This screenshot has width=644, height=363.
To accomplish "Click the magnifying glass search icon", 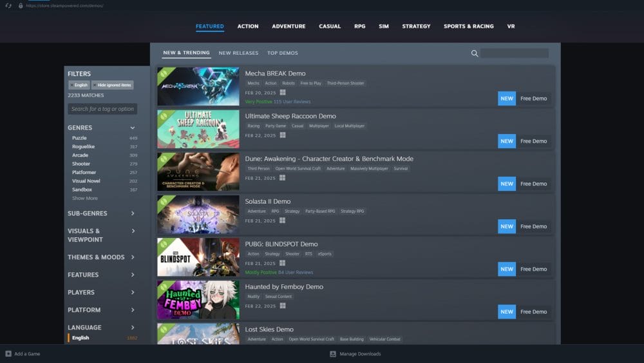I will 475,54.
